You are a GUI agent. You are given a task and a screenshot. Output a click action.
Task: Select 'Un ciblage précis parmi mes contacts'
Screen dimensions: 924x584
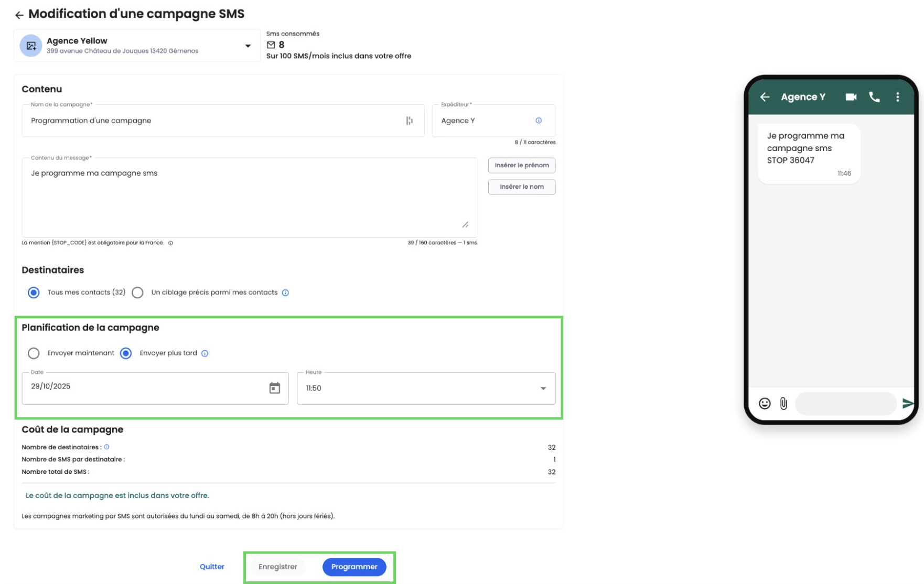pyautogui.click(x=138, y=293)
